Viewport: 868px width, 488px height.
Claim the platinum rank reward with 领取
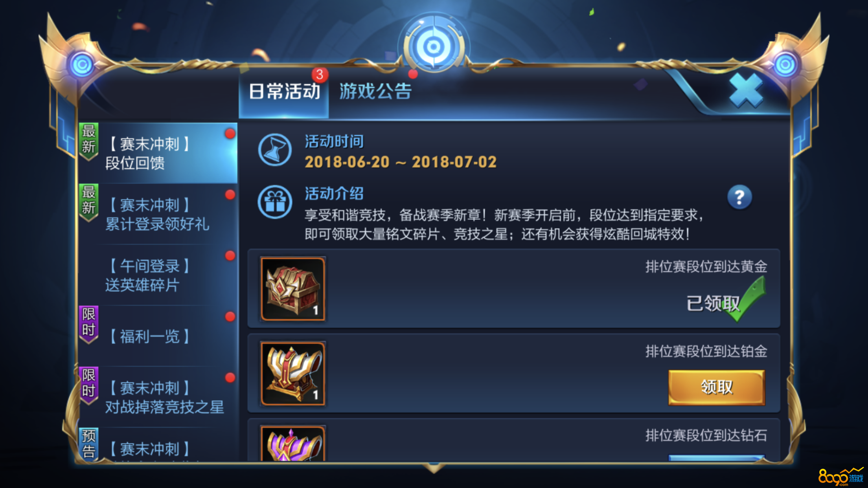pyautogui.click(x=717, y=387)
